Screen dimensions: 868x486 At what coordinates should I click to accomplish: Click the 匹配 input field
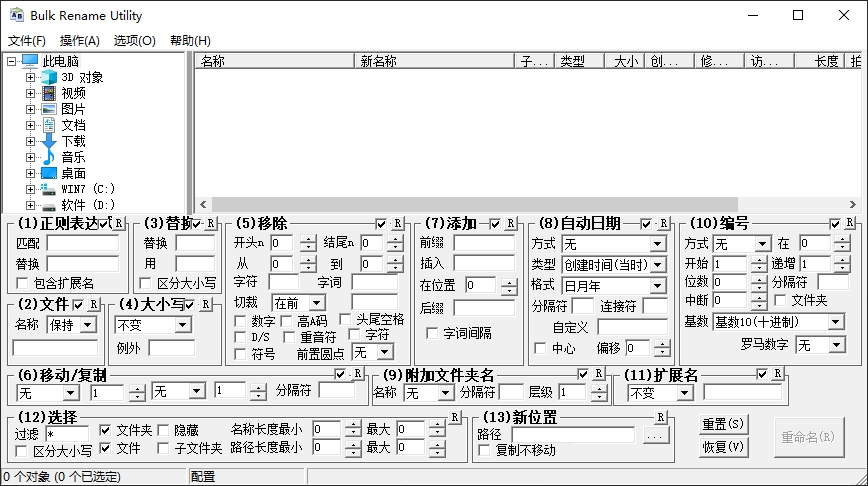coord(83,243)
